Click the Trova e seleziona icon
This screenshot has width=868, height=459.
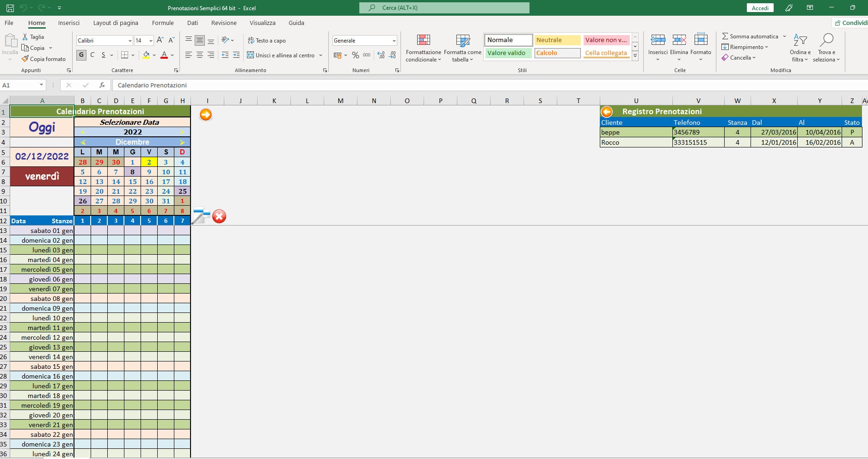click(x=827, y=39)
